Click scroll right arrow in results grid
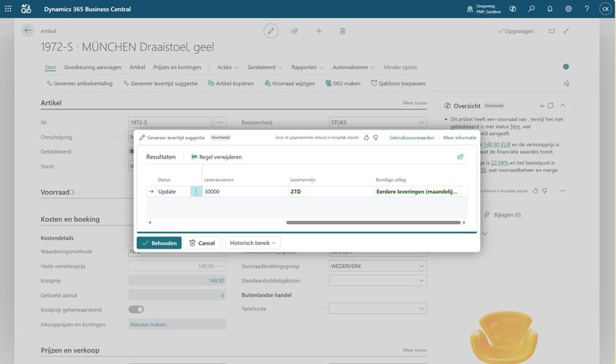The width and height of the screenshot is (616, 364). [x=464, y=222]
